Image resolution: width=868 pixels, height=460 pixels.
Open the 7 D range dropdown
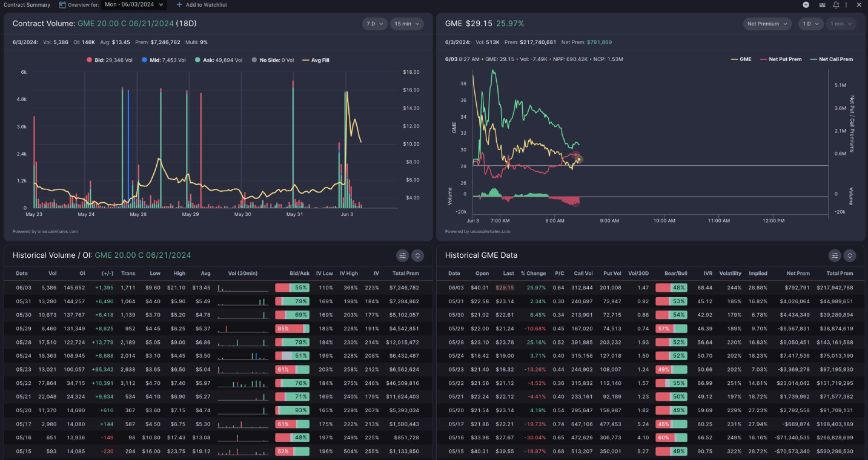tap(375, 24)
